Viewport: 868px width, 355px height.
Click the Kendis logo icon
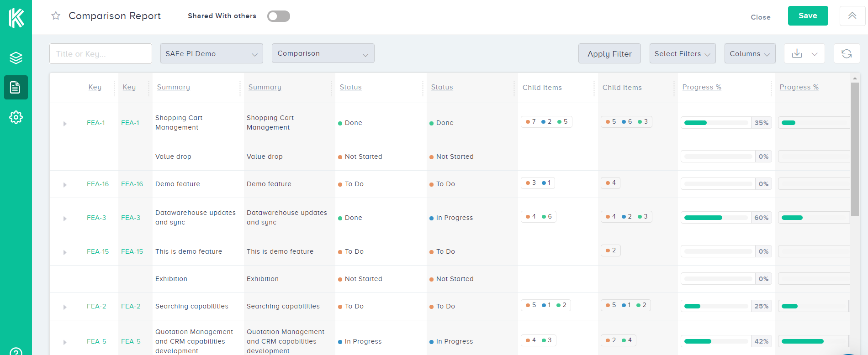pyautogui.click(x=16, y=18)
